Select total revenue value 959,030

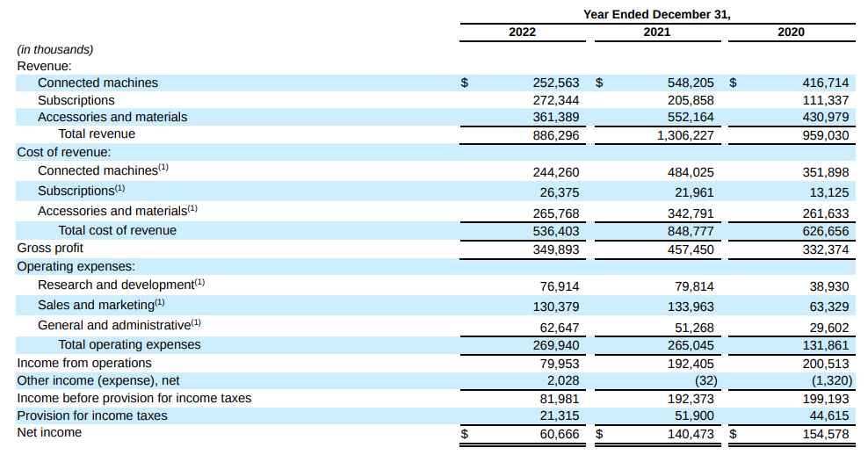point(825,135)
